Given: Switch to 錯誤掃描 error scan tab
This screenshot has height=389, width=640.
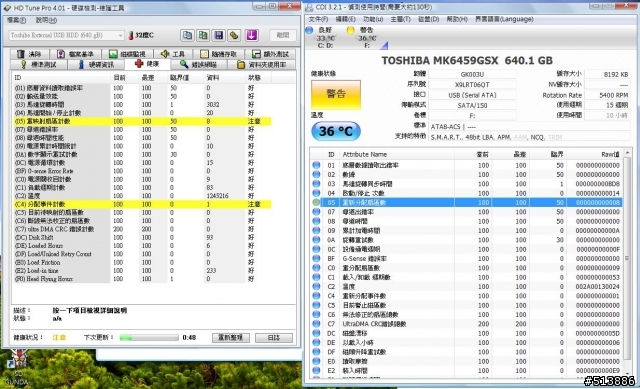Looking at the screenshot, I should click(x=198, y=64).
